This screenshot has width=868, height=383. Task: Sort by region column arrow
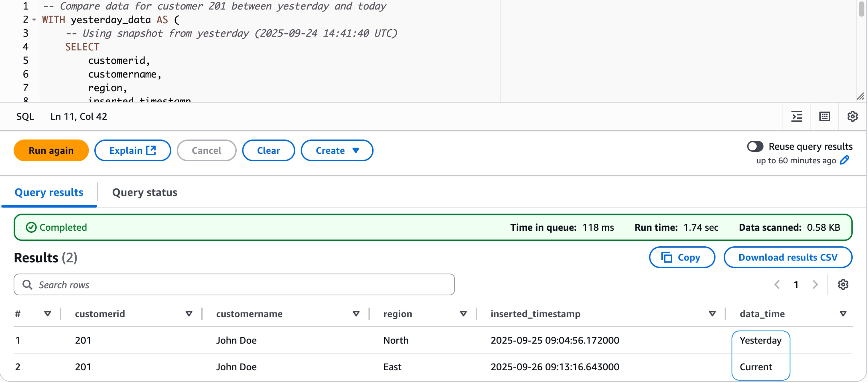pos(463,314)
